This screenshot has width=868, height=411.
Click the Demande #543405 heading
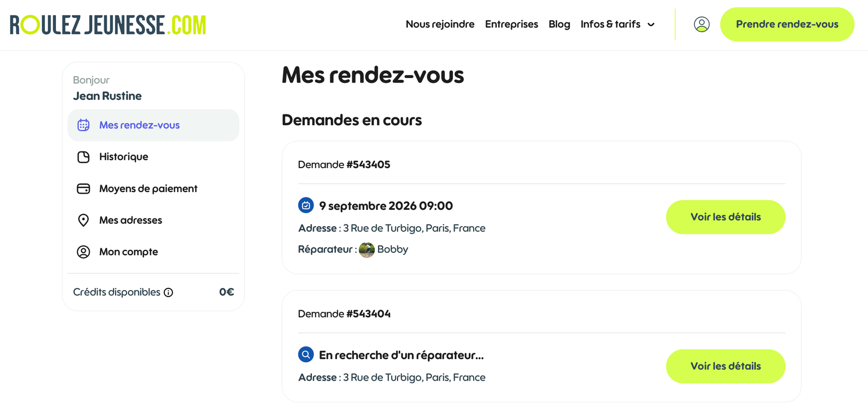[344, 164]
